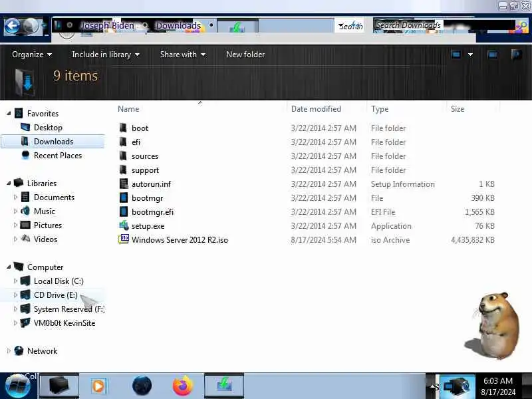Click the Forward navigation button
This screenshot has height=399, width=532.
(x=31, y=26)
